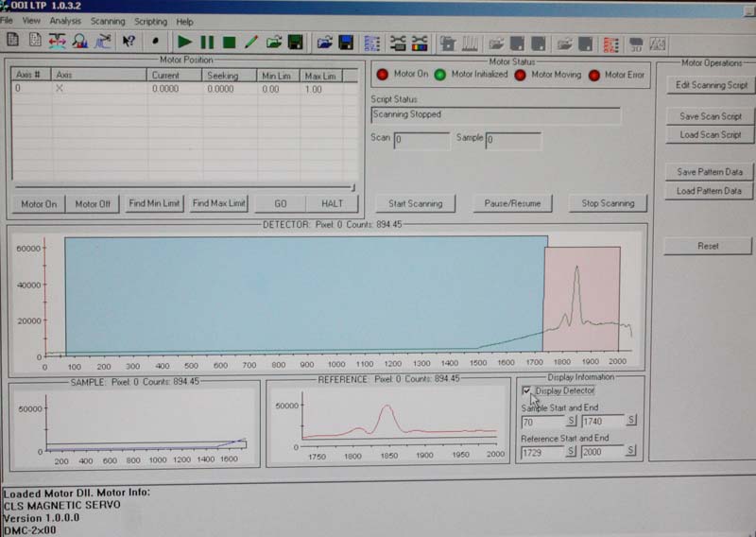Screen dimensions: 756x537
Task: Click the second document page icon in the toolbar
Action: (35, 40)
